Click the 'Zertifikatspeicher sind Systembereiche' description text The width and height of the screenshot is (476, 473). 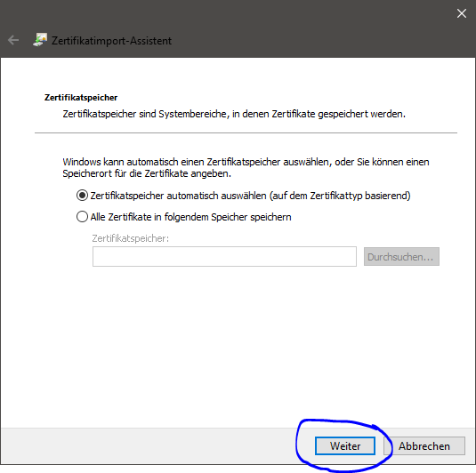[x=234, y=114]
